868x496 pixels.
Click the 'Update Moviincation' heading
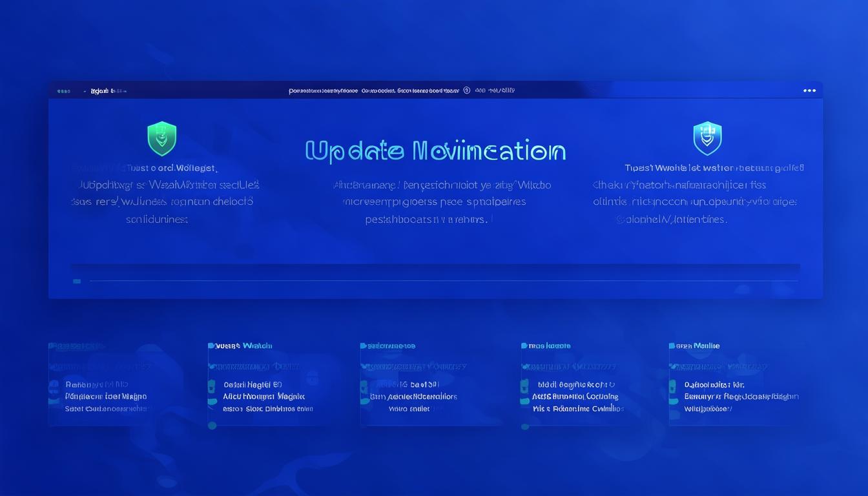(x=435, y=151)
